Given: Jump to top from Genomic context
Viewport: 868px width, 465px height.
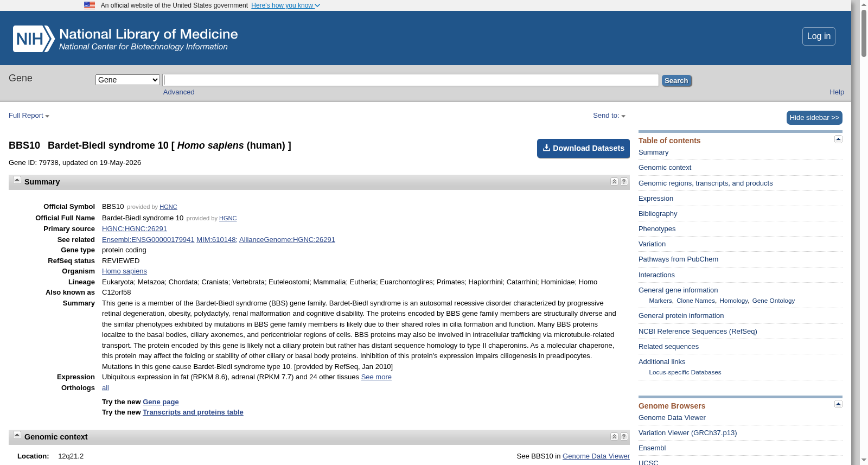Looking at the screenshot, I should [x=614, y=437].
